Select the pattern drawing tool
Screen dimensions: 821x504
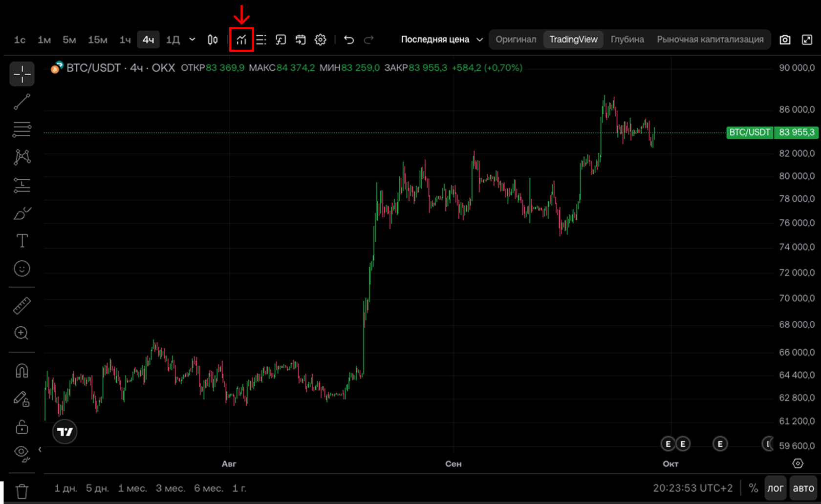[22, 157]
